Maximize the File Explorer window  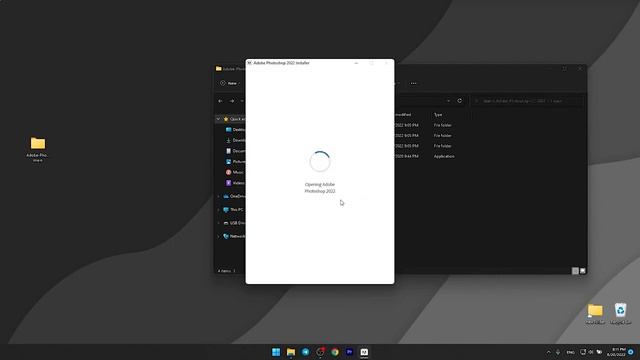pos(564,69)
